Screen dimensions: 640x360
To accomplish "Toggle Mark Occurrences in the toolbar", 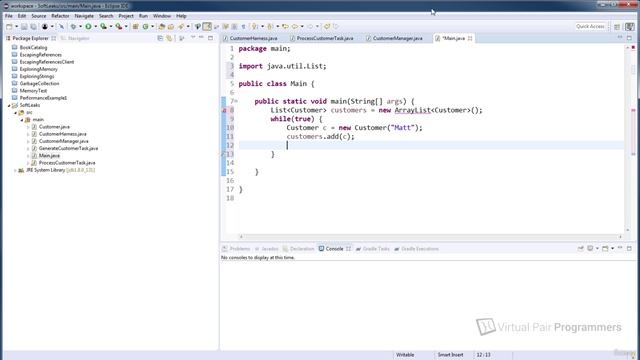I will click(207, 27).
